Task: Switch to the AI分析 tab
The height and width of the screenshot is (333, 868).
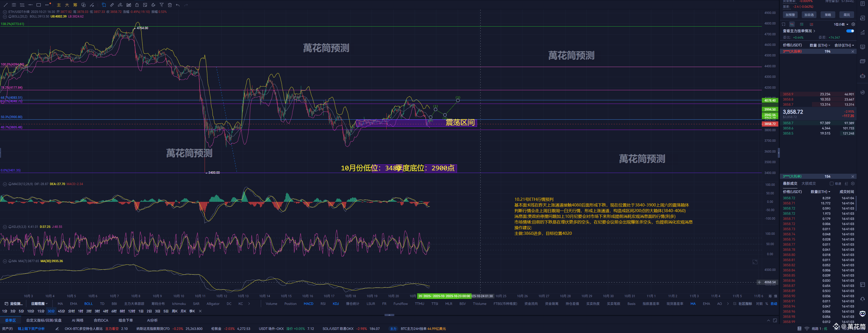Action: tap(152, 320)
